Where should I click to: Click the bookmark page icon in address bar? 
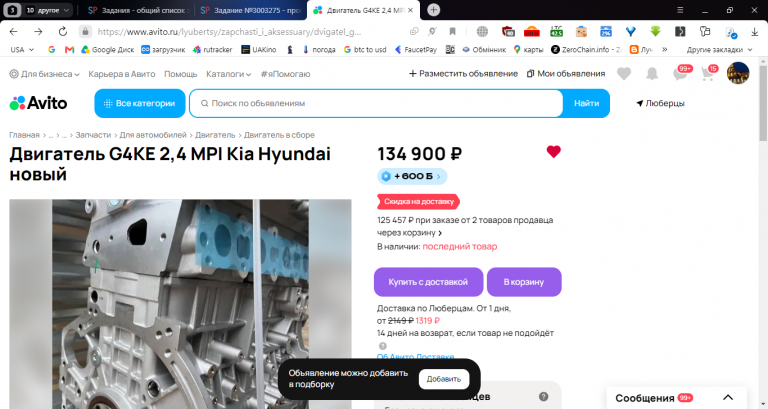453,32
